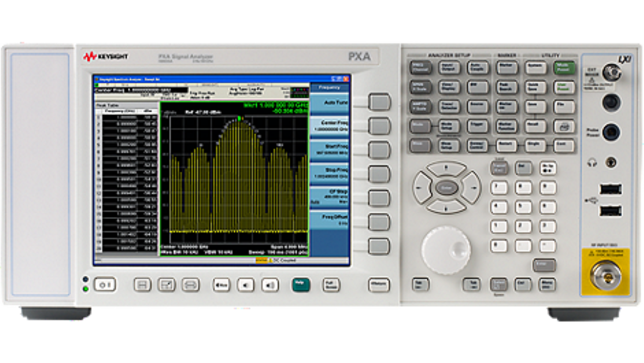Click the Auto Couple key
644x363 pixels.
pos(478,68)
